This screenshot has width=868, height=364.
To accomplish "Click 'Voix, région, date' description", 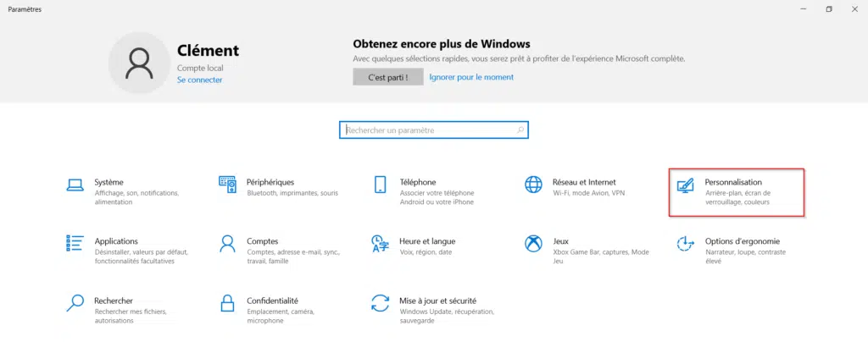I will [x=426, y=252].
